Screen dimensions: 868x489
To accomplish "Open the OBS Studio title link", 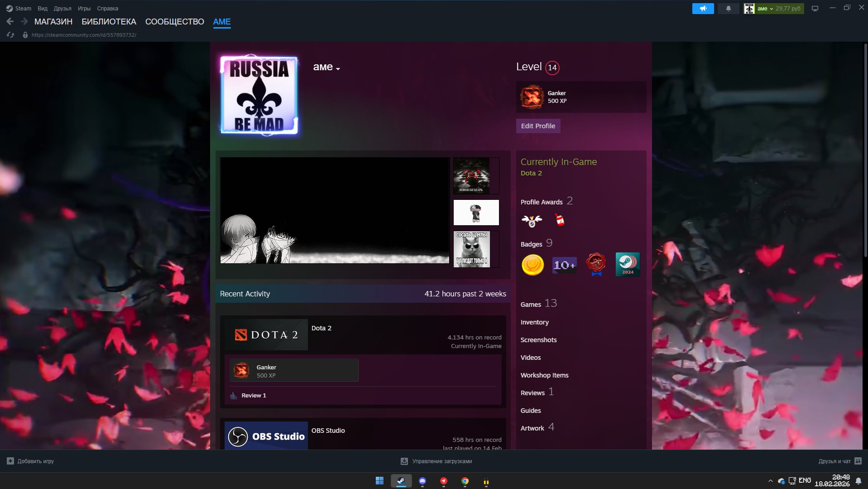I will (328, 431).
